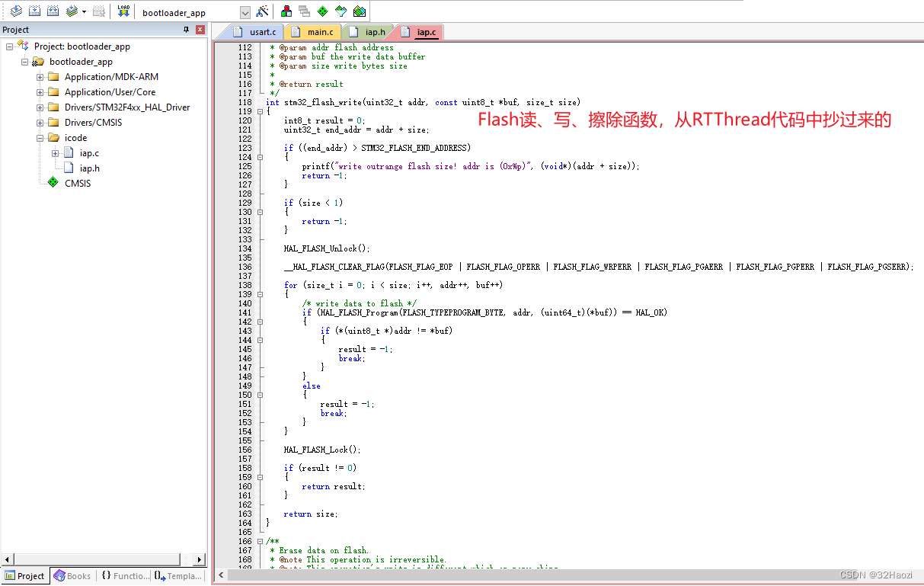Pin the Project panel with pushpin
Image resolution: width=924 pixels, height=586 pixels.
[187, 30]
